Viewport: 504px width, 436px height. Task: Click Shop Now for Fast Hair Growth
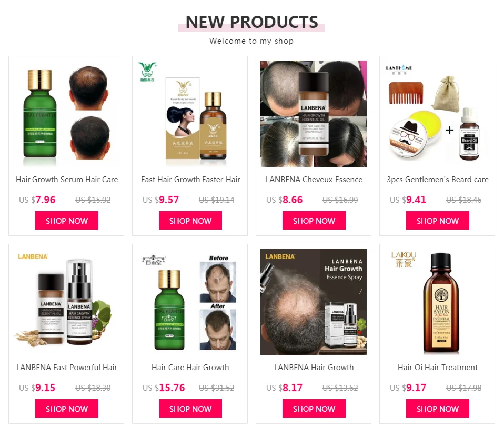click(x=190, y=221)
